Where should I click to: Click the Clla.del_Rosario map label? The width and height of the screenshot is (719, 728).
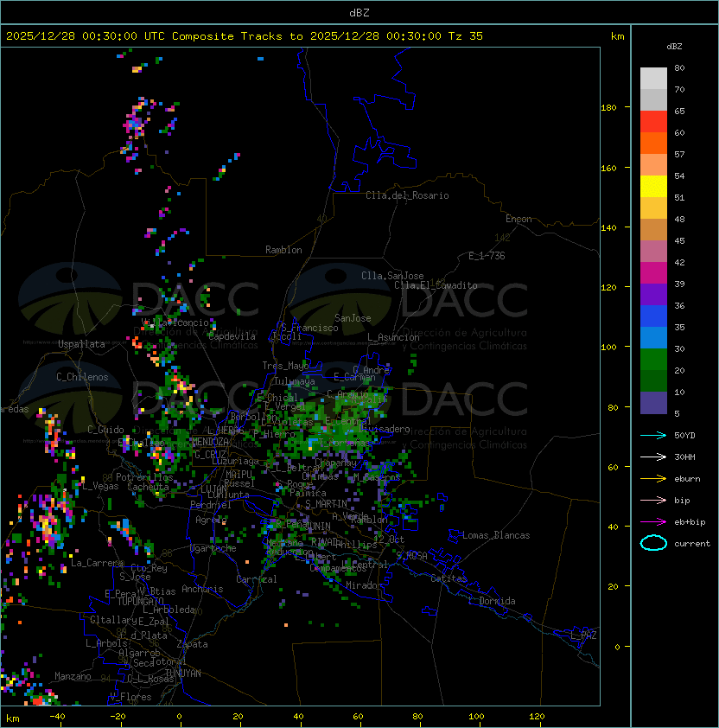pos(407,195)
